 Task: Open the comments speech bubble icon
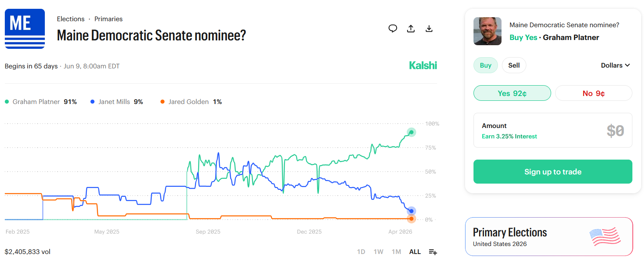pyautogui.click(x=393, y=28)
